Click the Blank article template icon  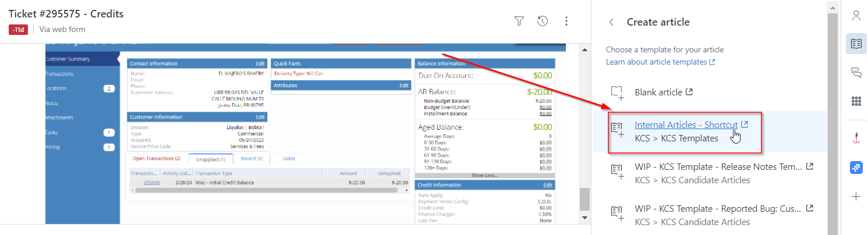[617, 92]
